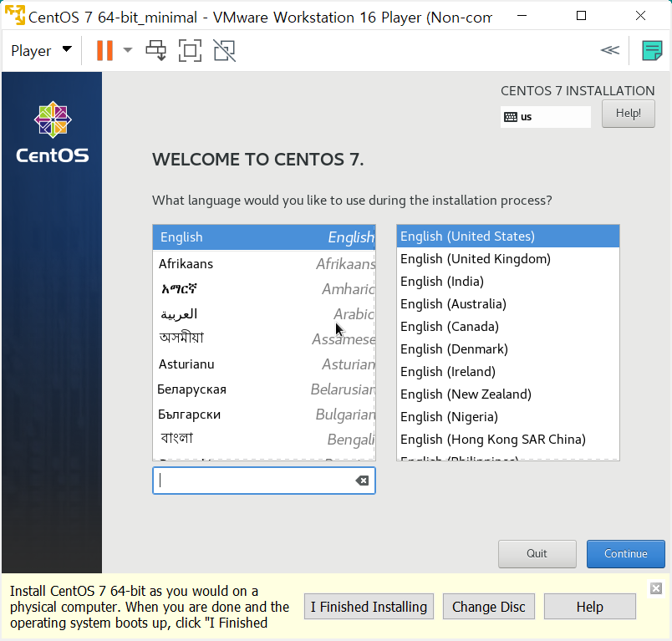
Task: Choose English (Ireland) locale
Action: [508, 372]
